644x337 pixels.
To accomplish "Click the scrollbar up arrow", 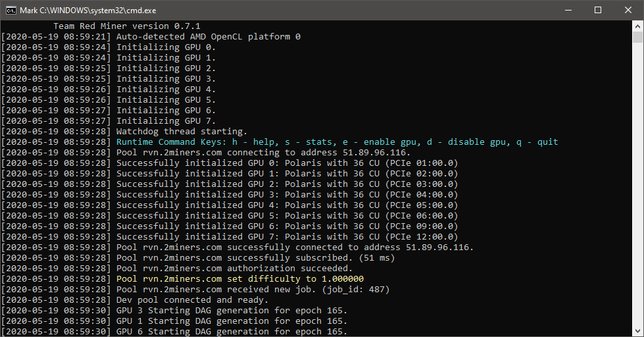I will pyautogui.click(x=637, y=26).
